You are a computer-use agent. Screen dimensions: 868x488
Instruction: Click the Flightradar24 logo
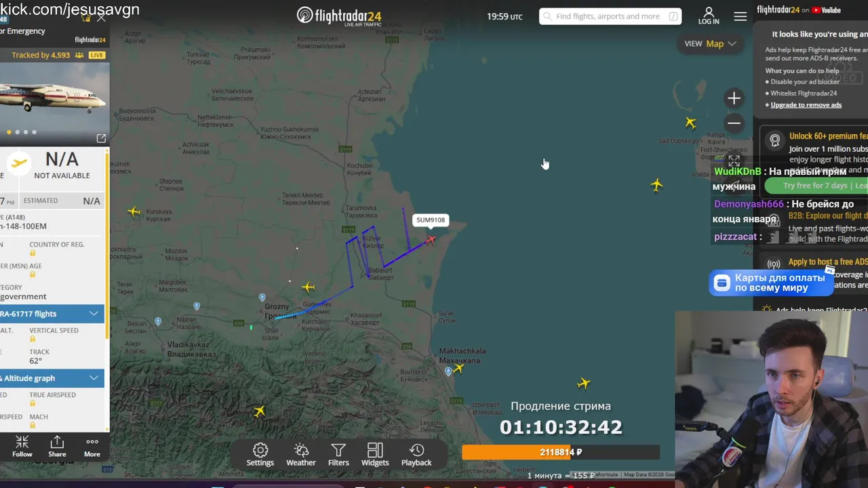pos(339,16)
